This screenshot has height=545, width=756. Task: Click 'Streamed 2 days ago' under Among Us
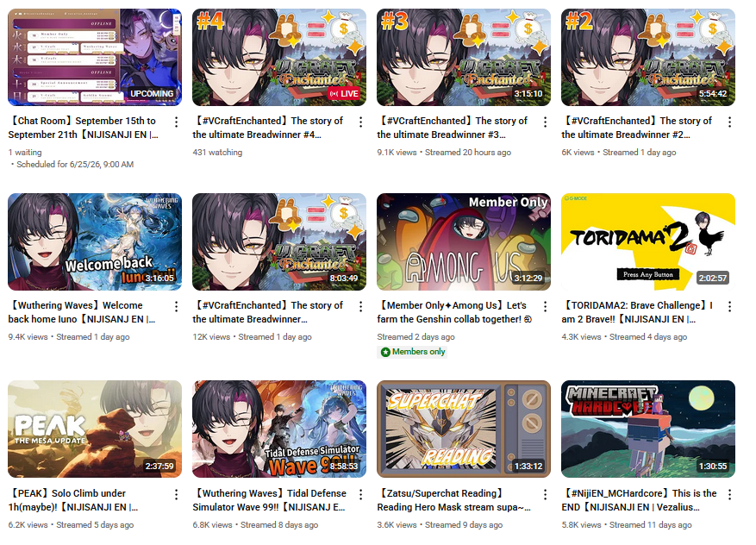point(415,337)
